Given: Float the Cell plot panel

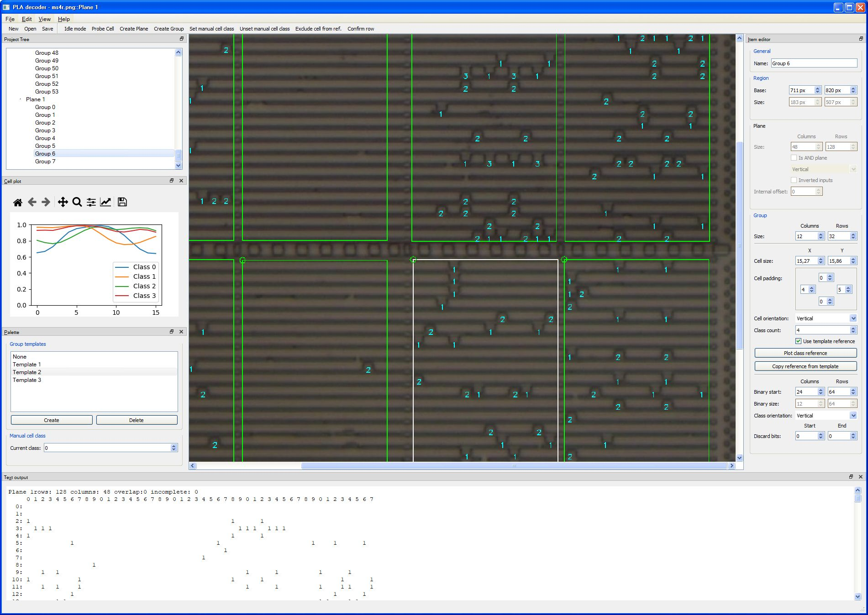Looking at the screenshot, I should coord(172,181).
